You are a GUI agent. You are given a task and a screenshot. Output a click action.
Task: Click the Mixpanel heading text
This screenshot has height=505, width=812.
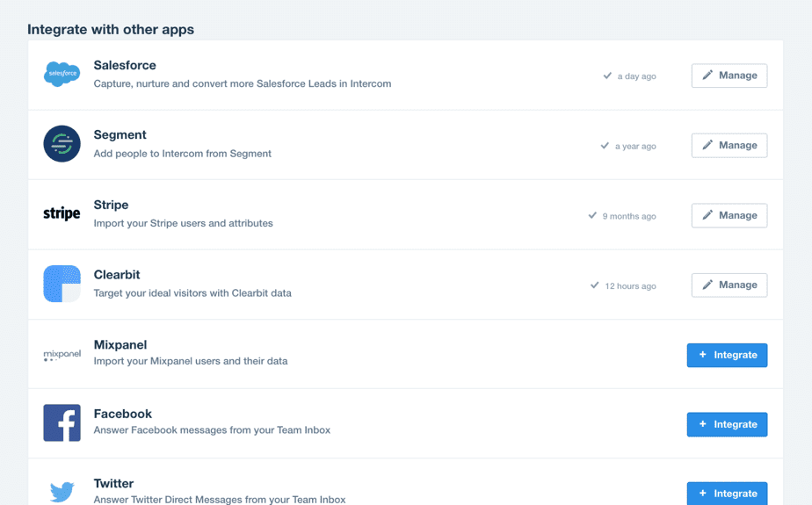click(120, 344)
